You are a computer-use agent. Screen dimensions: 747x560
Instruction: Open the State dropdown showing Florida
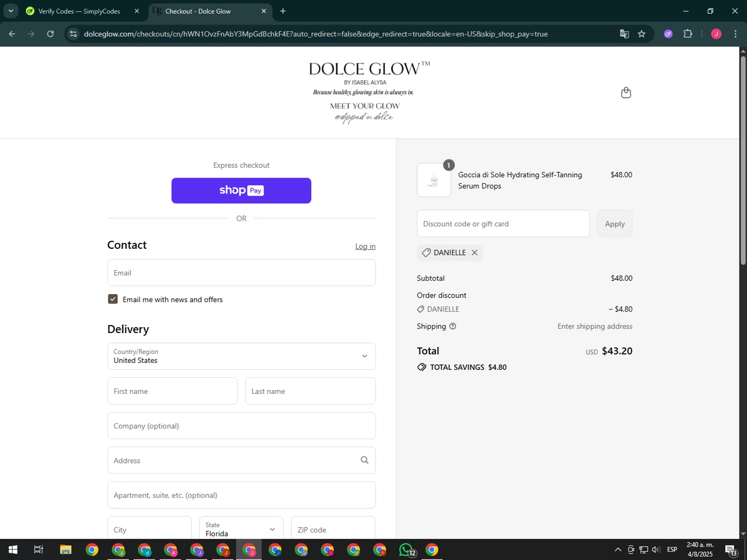click(x=241, y=529)
